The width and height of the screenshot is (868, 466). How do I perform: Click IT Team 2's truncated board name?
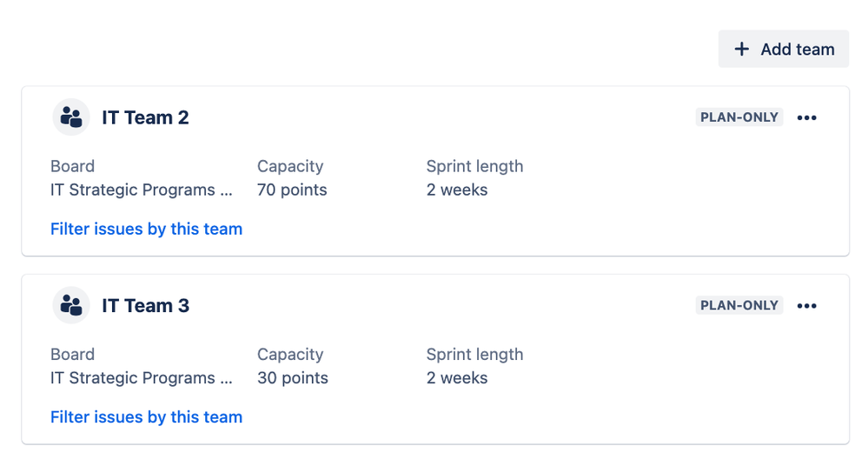[x=141, y=190]
